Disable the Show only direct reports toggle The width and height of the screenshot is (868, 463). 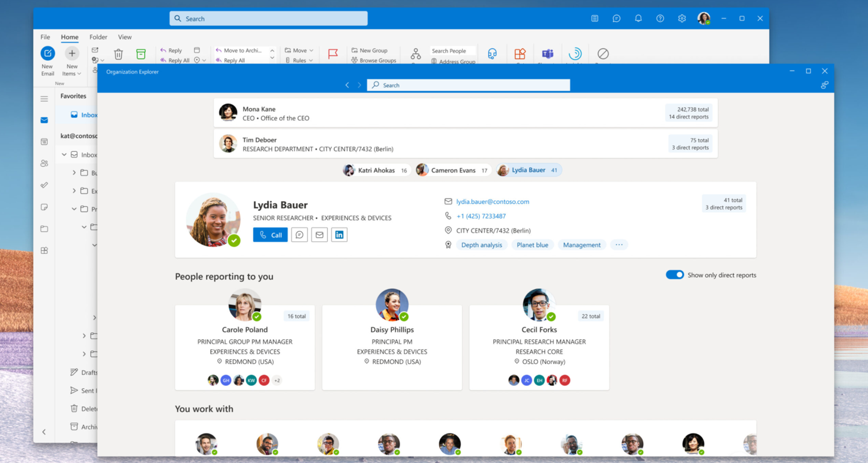675,274
